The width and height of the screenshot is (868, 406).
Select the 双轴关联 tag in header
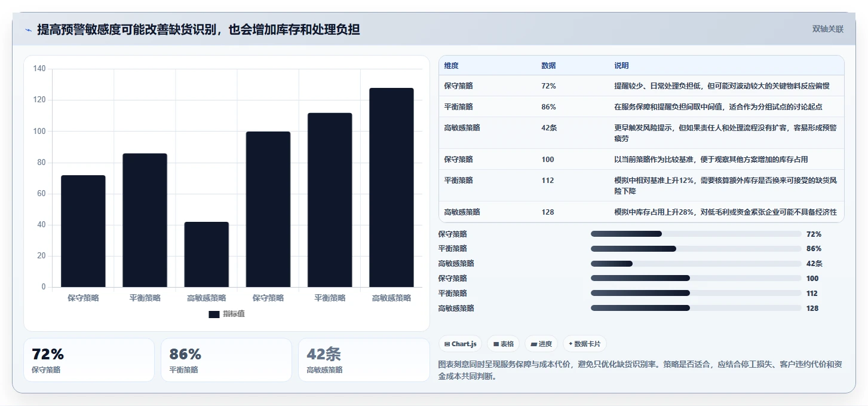tap(828, 29)
